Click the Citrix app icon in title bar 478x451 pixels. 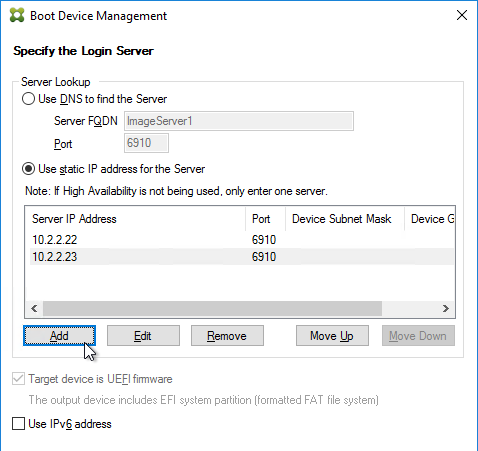pos(17,15)
